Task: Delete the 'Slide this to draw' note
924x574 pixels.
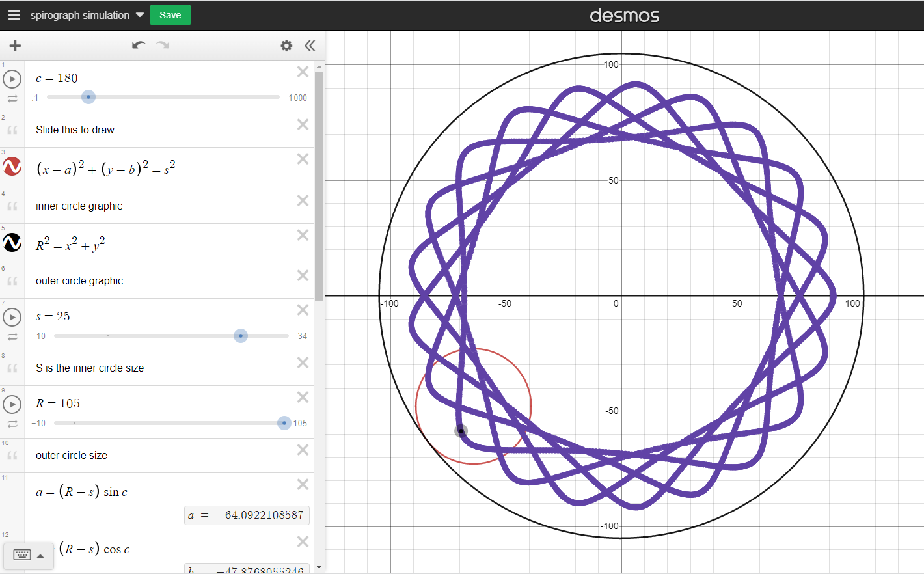Action: [x=303, y=124]
